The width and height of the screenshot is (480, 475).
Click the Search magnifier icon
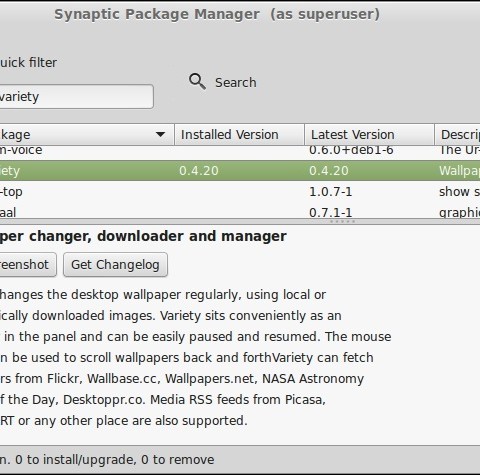(x=197, y=82)
